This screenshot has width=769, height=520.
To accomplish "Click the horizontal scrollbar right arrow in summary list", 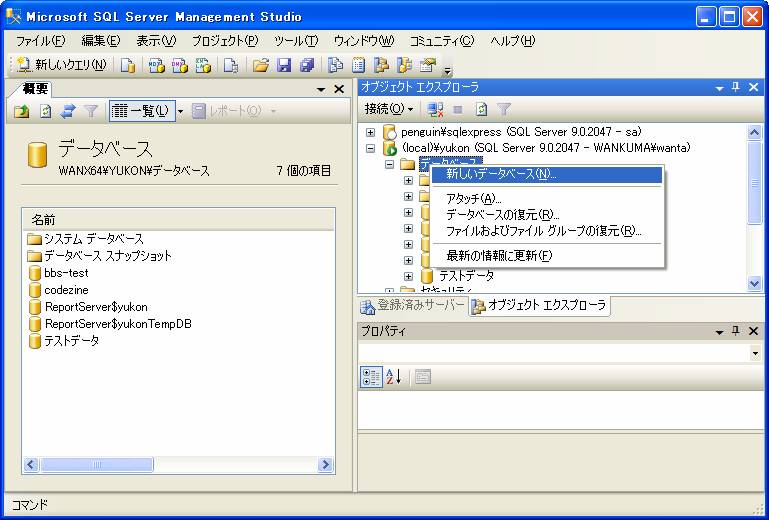I will coord(325,465).
